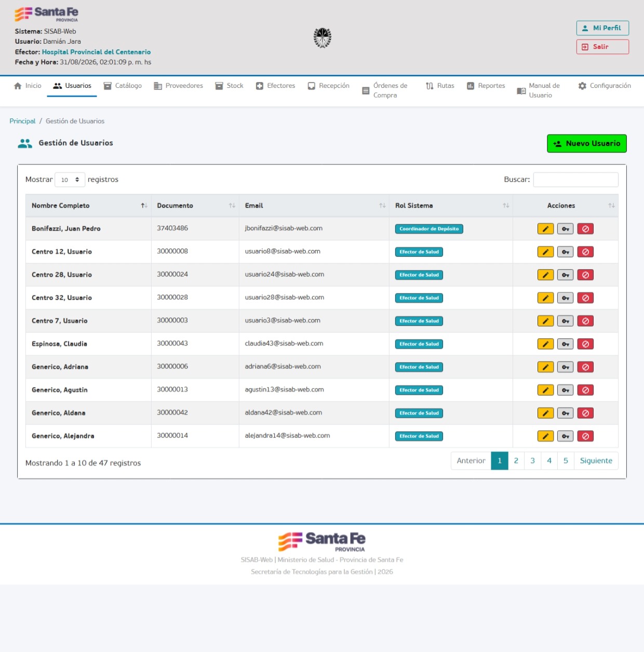
Task: Reset password key icon for Centro 12, Usuario
Action: (565, 252)
